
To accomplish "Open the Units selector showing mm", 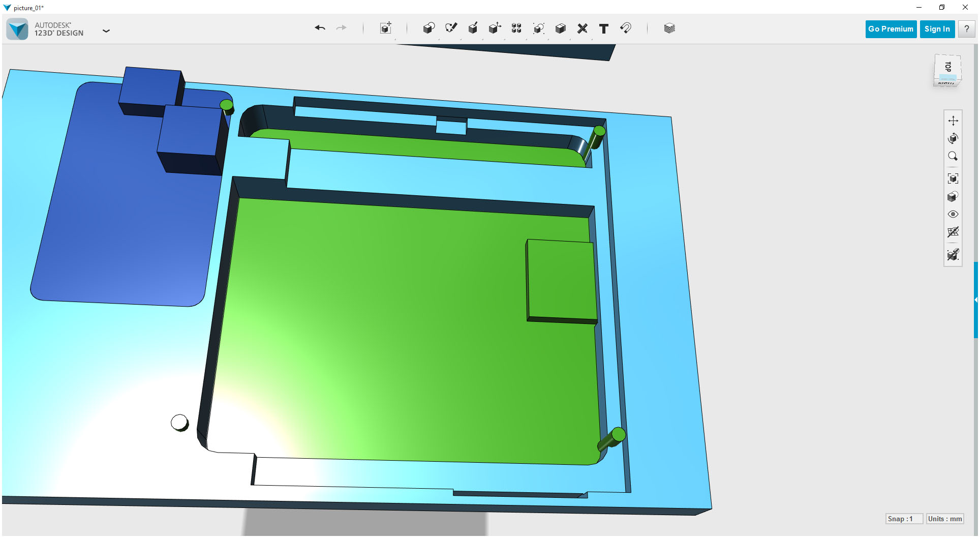I will point(944,519).
